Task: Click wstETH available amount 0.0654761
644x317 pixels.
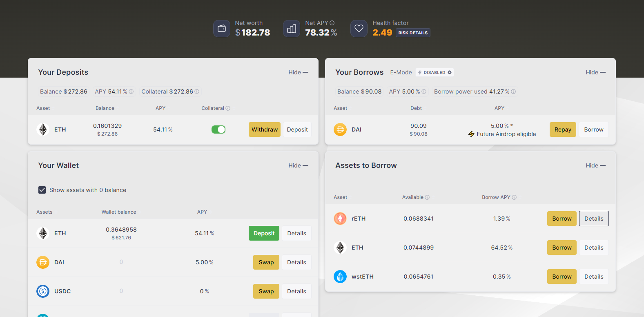Action: click(419, 277)
